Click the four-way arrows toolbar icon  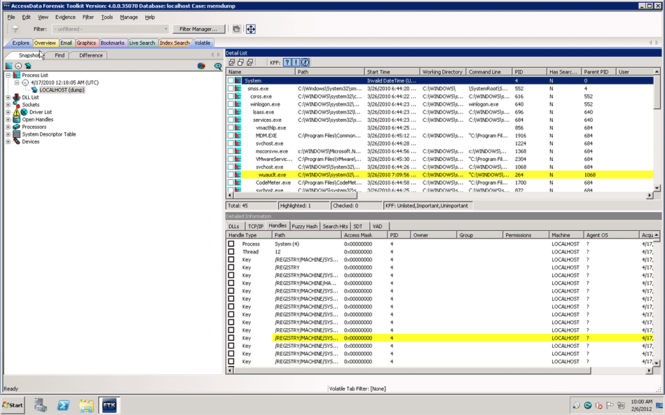pos(251,29)
